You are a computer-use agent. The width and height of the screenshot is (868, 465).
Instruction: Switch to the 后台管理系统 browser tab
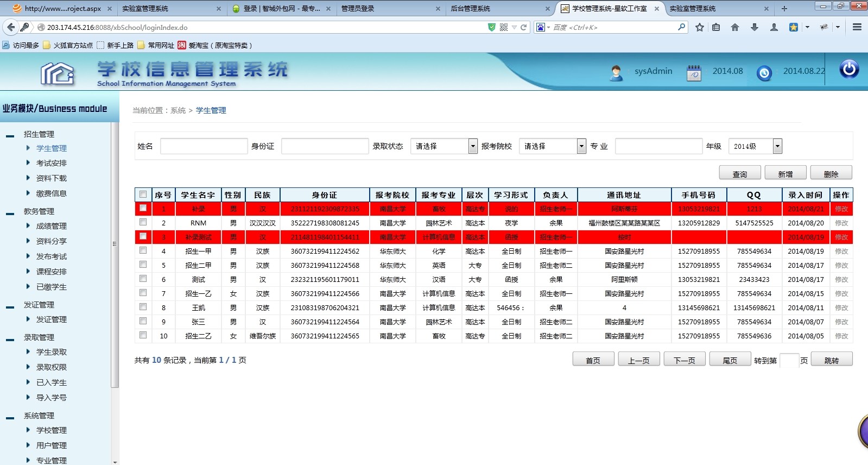pyautogui.click(x=499, y=9)
